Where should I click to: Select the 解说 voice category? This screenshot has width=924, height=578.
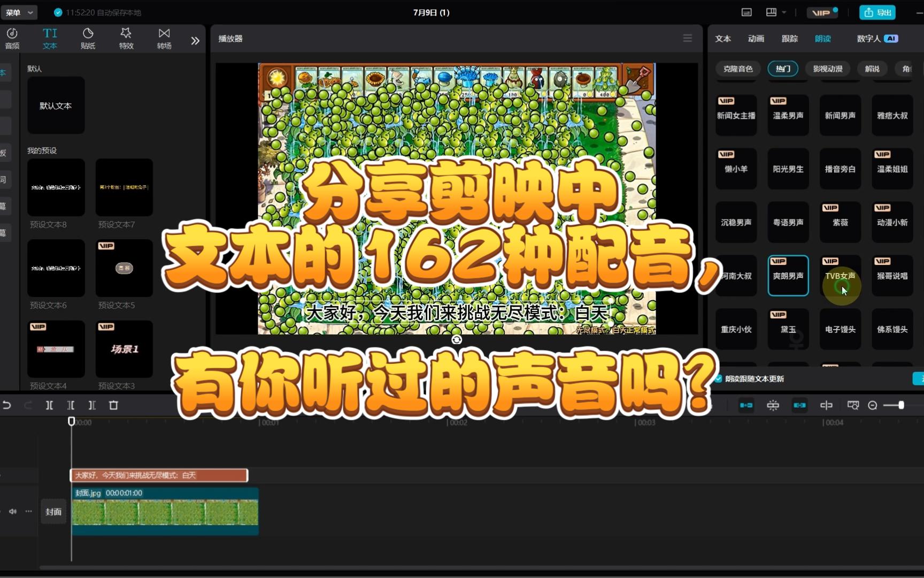point(872,69)
